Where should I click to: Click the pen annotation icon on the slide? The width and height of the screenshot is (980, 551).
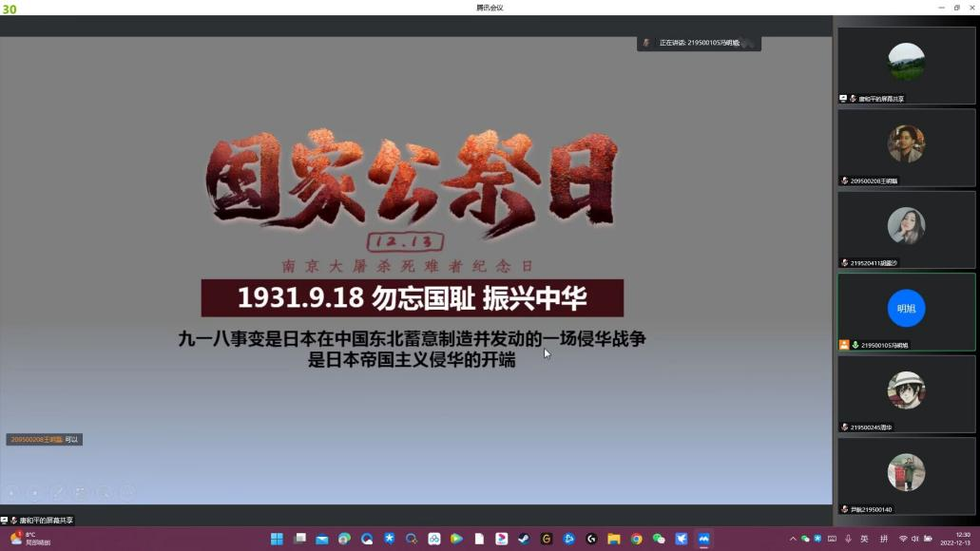pyautogui.click(x=57, y=492)
